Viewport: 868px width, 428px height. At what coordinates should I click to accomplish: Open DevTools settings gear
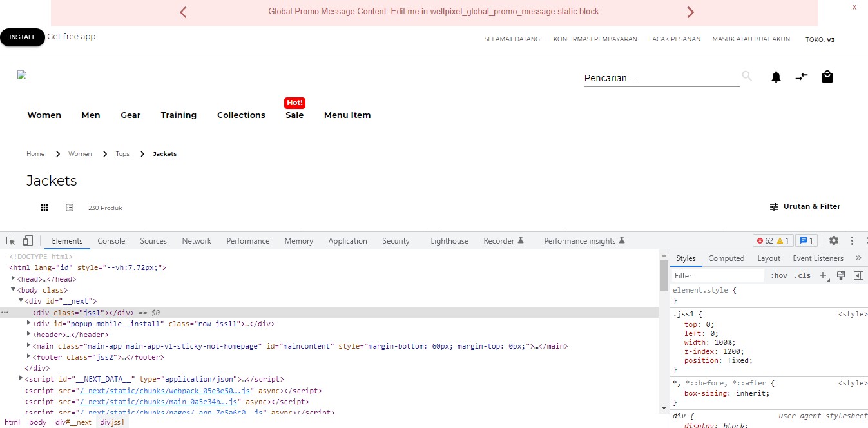tap(834, 240)
